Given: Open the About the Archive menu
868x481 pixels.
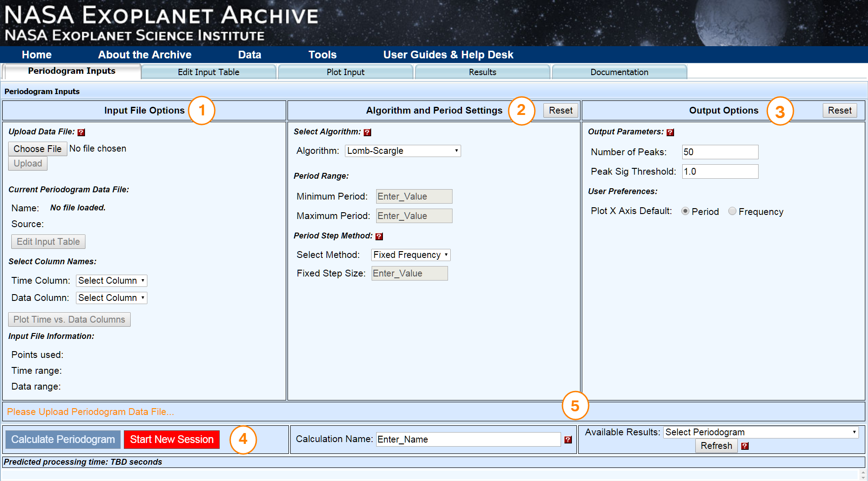Looking at the screenshot, I should (145, 55).
